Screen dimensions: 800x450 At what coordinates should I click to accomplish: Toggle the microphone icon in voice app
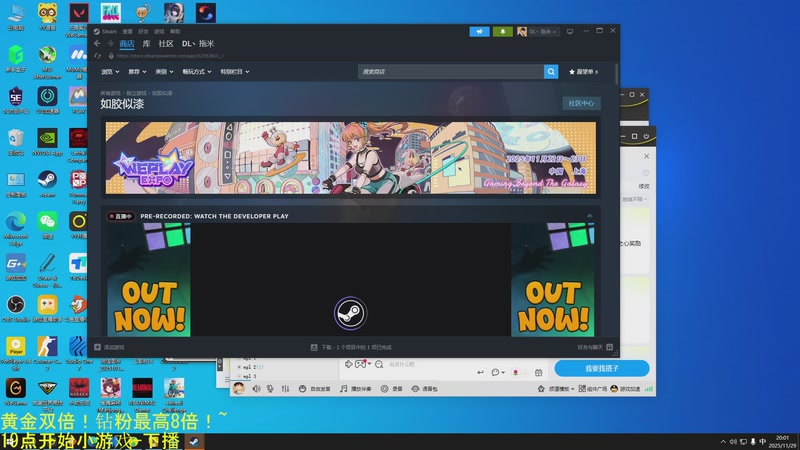coord(270,389)
